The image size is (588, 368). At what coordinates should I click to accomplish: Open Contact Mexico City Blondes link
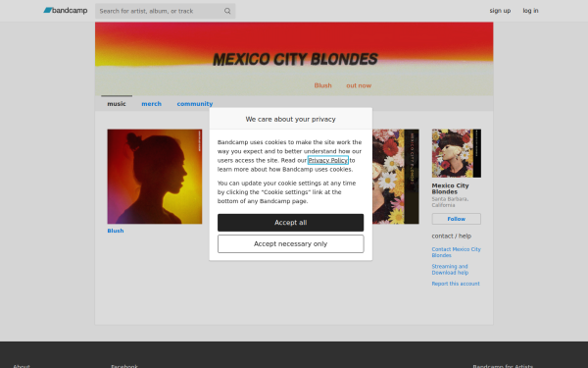click(x=456, y=252)
